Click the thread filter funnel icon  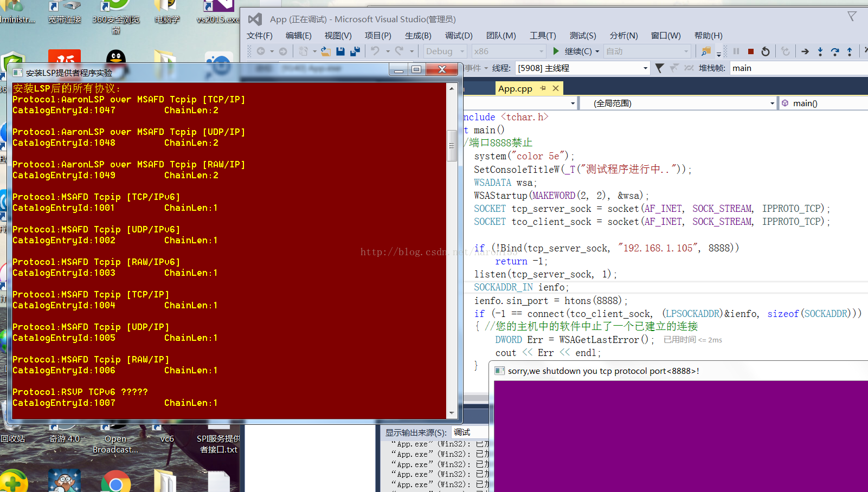(x=659, y=68)
